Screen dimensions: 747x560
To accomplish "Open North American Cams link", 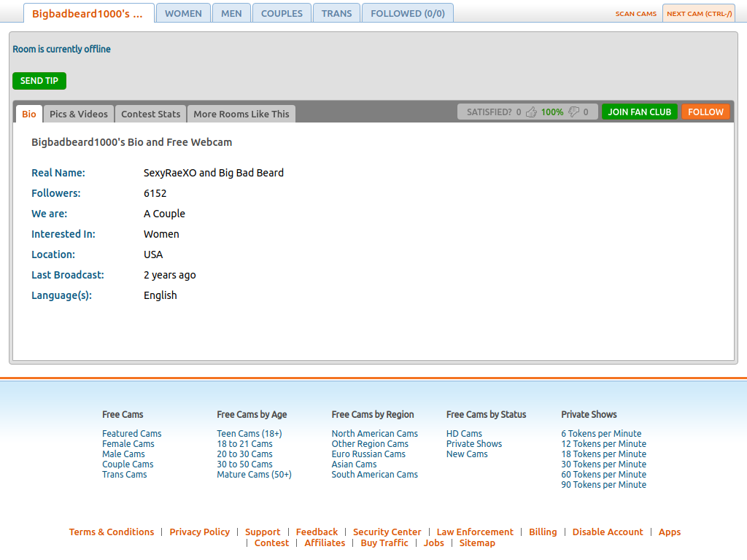I will (374, 433).
